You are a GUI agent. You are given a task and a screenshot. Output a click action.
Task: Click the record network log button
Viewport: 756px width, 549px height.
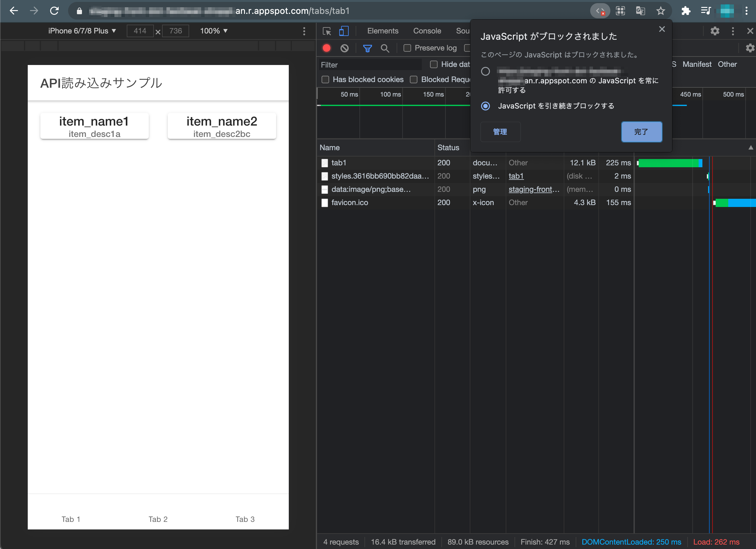(x=327, y=48)
